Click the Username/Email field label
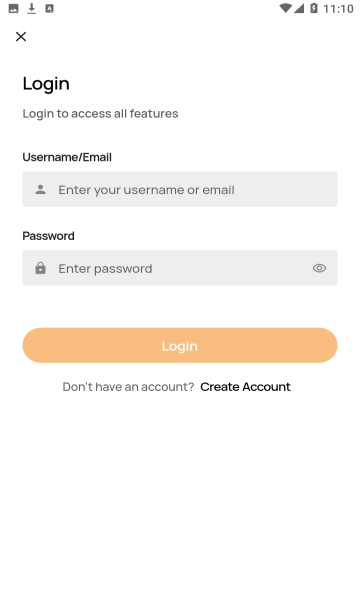 (x=67, y=157)
